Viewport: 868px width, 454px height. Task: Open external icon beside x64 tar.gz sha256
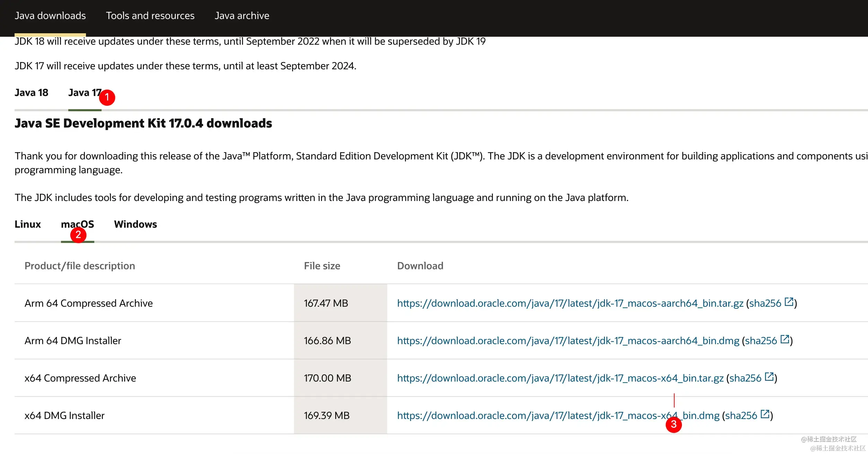tap(769, 377)
